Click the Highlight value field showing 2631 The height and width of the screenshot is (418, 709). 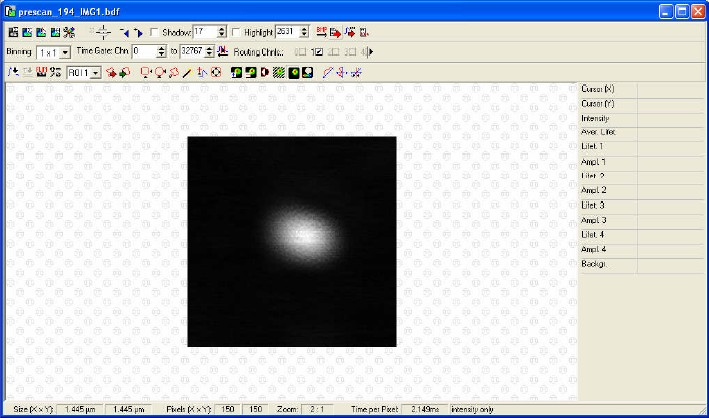(288, 32)
